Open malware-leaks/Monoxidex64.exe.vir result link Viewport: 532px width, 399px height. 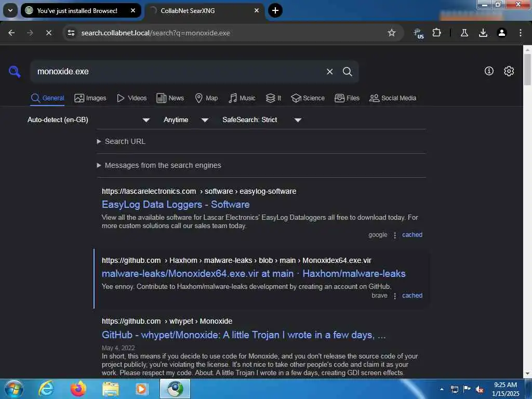tap(254, 274)
